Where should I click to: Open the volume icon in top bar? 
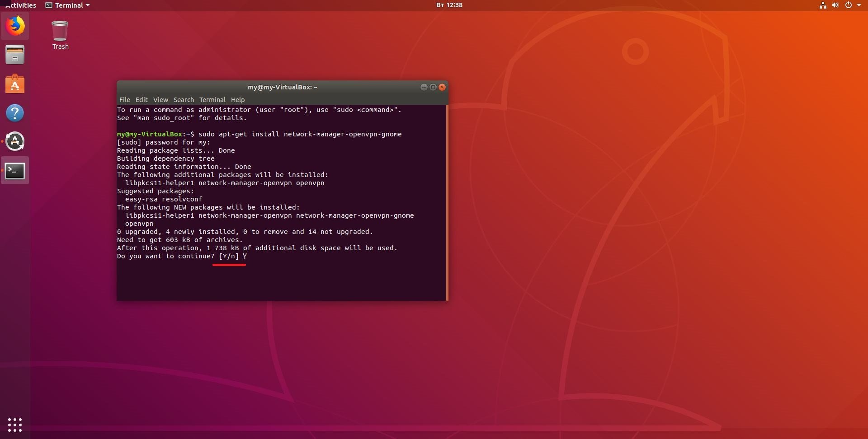(x=835, y=5)
